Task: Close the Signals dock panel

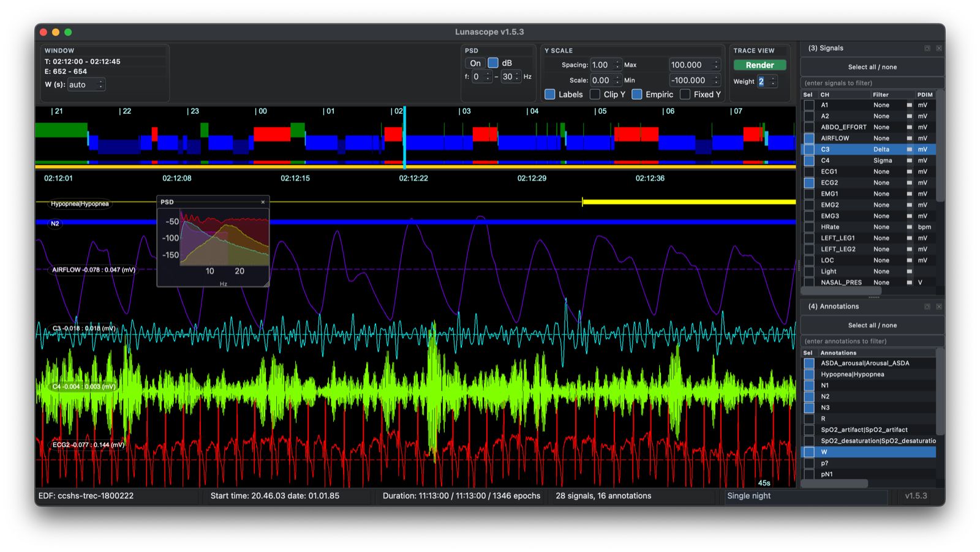Action: (939, 48)
